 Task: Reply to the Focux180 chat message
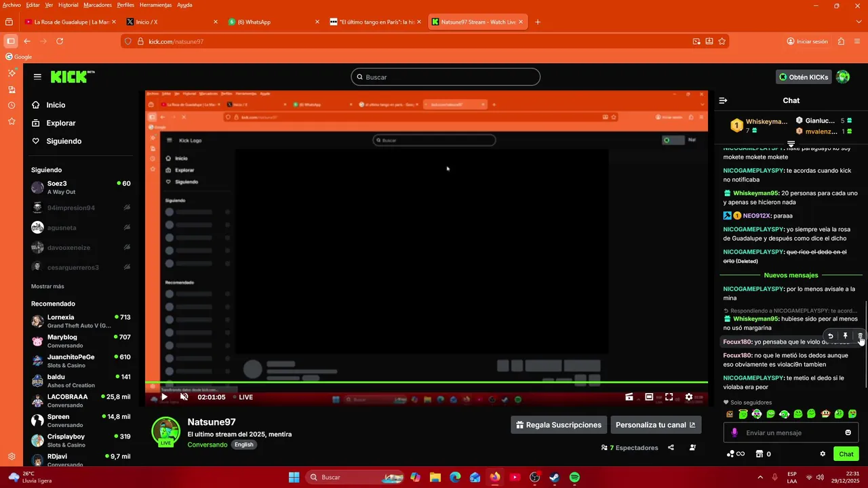(830, 336)
